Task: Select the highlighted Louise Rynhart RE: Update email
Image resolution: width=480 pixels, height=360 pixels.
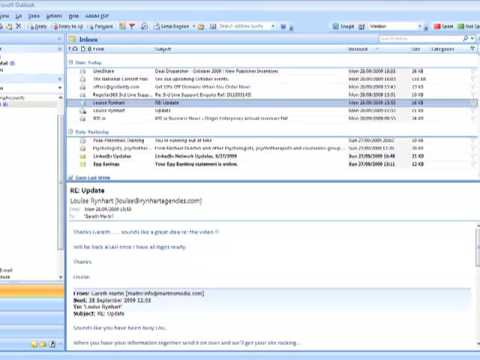Action: (x=272, y=103)
